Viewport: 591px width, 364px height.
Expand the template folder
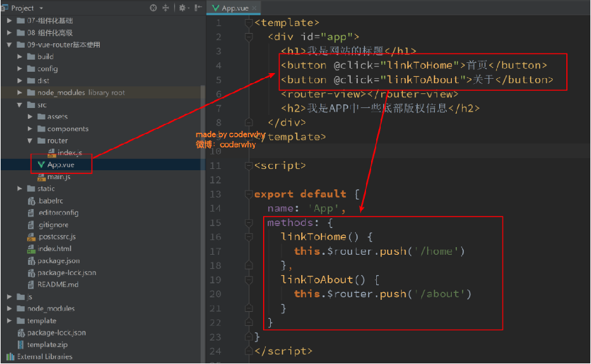[x=10, y=321]
